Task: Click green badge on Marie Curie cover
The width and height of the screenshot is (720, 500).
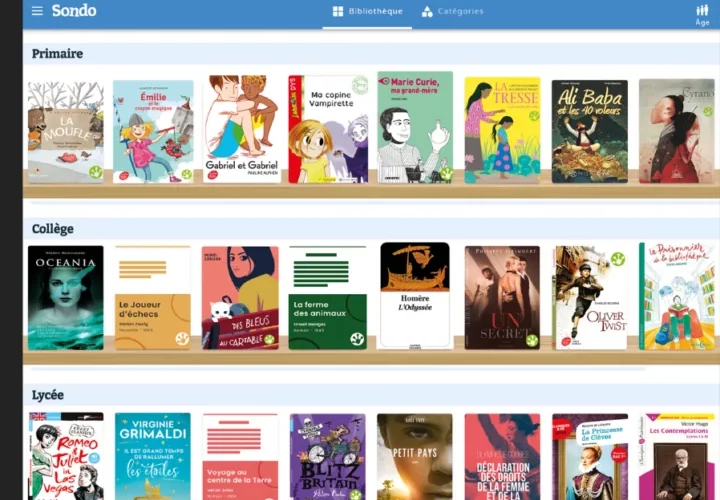Action: point(446,174)
